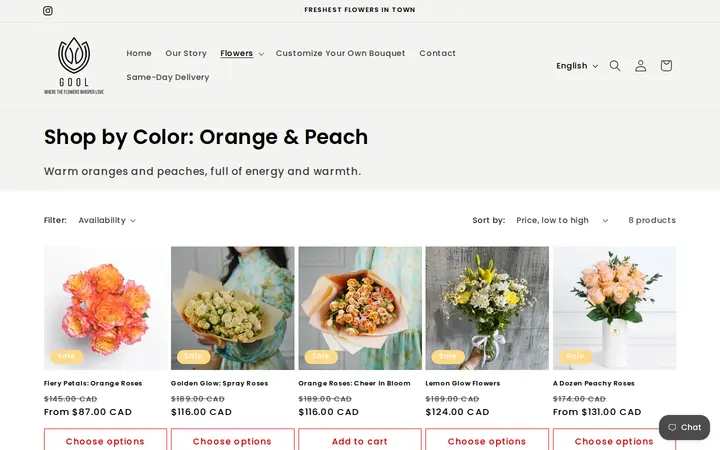Image resolution: width=720 pixels, height=450 pixels.
Task: Click 'From $131.00 CAD' price
Action: pos(597,412)
